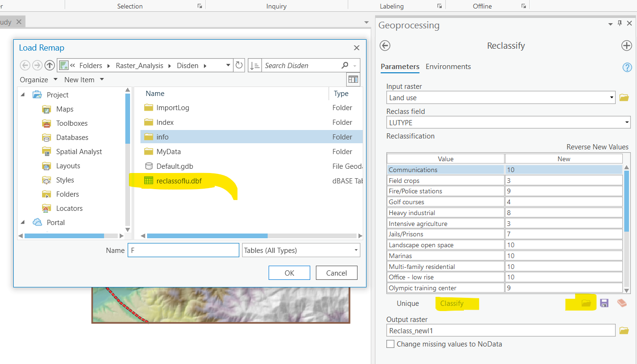The image size is (637, 364).
Task: Enable Change missing values to NoData
Action: (x=390, y=344)
